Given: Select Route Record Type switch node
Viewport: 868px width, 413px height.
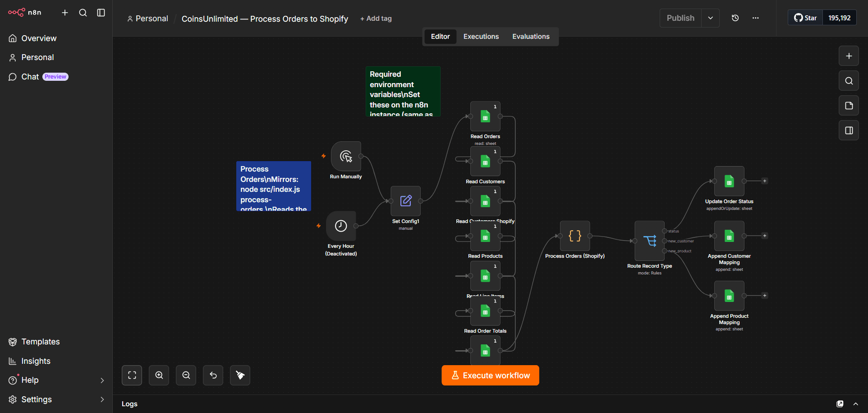Looking at the screenshot, I should click(649, 241).
